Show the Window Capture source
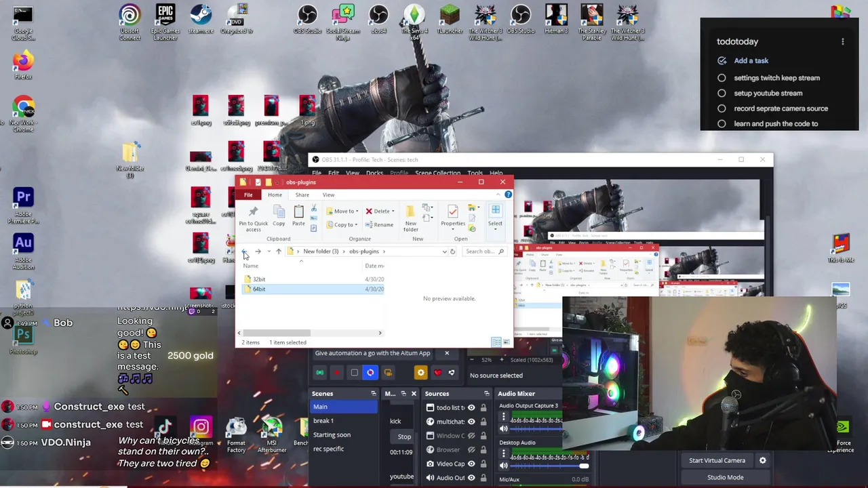The image size is (868, 488). pos(471,436)
